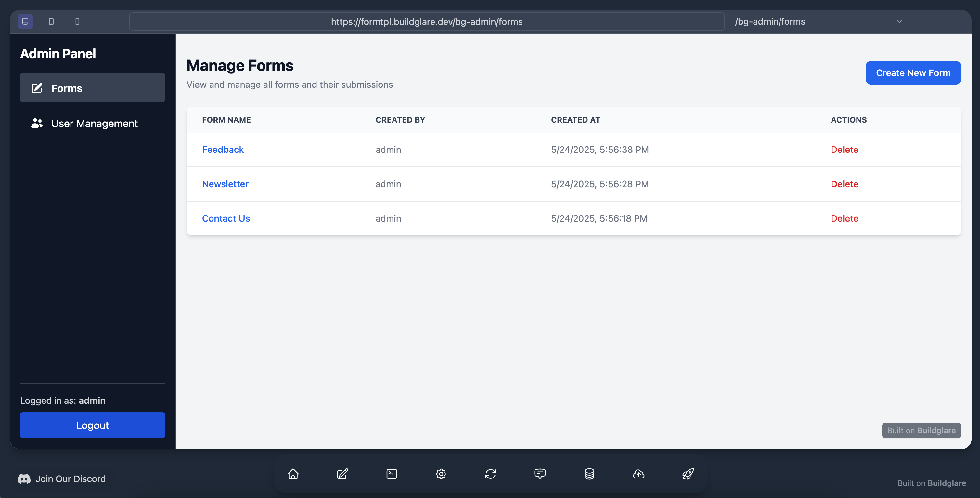Click the URL address field
The image size is (980, 498).
click(x=426, y=22)
